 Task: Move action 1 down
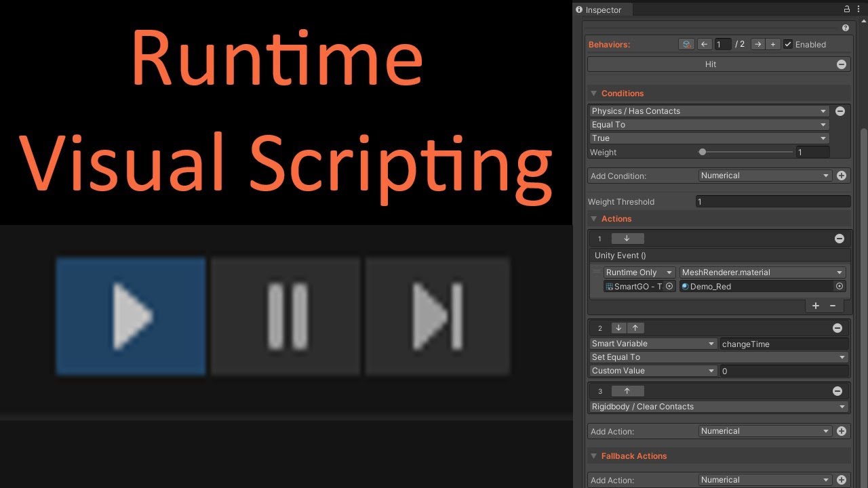click(x=627, y=239)
